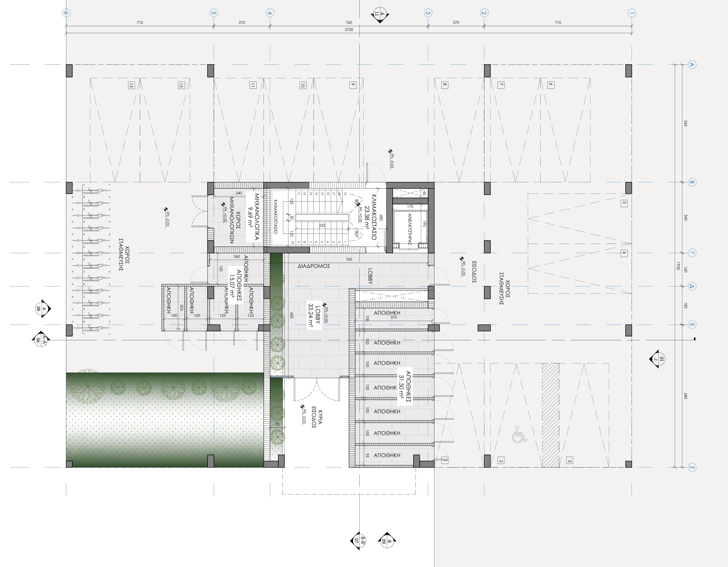Viewport: 728px width, 567px height.
Task: Select the 205 storage depth dimension
Action: pyautogui.click(x=181, y=308)
